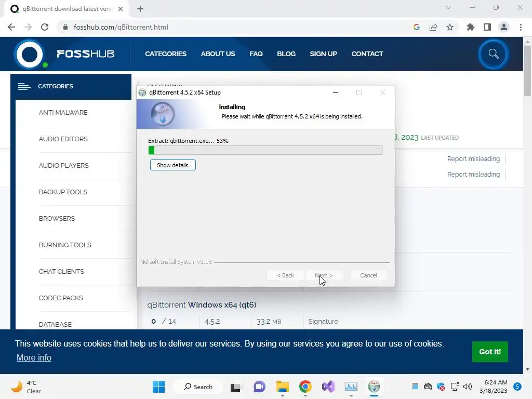Go back with the browser back arrow
The image size is (532, 399).
pyautogui.click(x=11, y=27)
